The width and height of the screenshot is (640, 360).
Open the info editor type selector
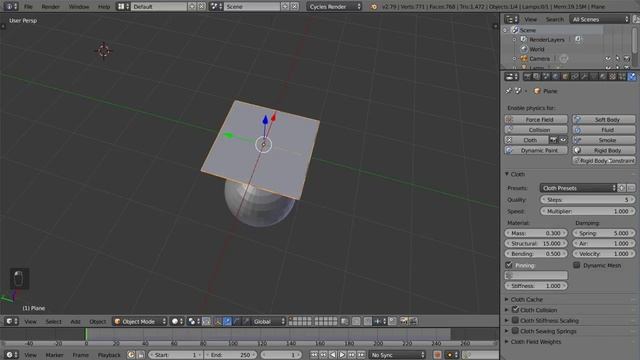[x=10, y=7]
